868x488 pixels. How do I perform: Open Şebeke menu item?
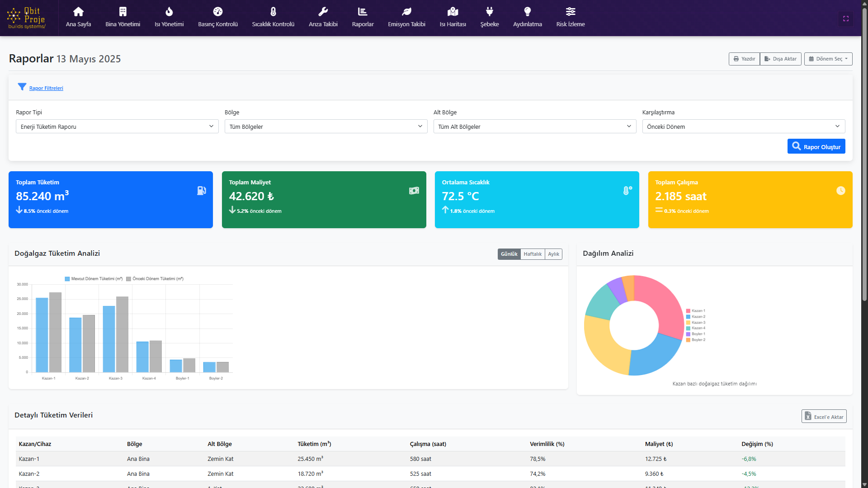coord(489,18)
